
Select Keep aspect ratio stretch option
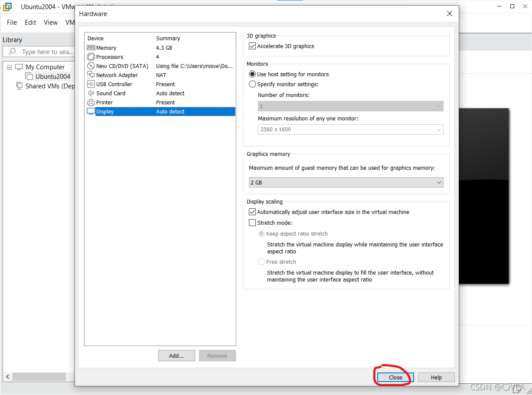point(261,233)
